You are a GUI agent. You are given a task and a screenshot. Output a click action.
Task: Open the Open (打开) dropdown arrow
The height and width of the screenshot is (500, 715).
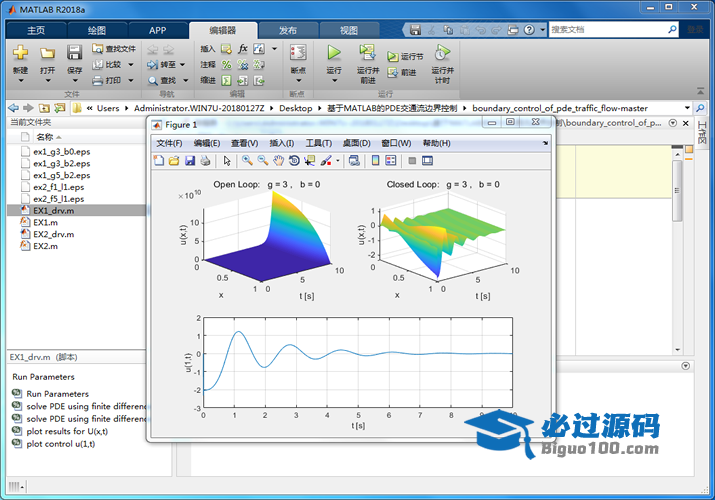tap(47, 81)
